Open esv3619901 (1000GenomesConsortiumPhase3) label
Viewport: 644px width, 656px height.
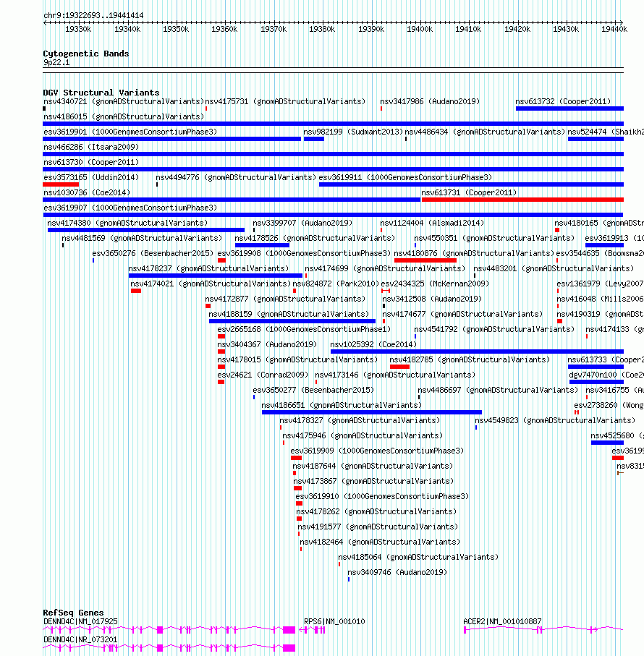130,132
